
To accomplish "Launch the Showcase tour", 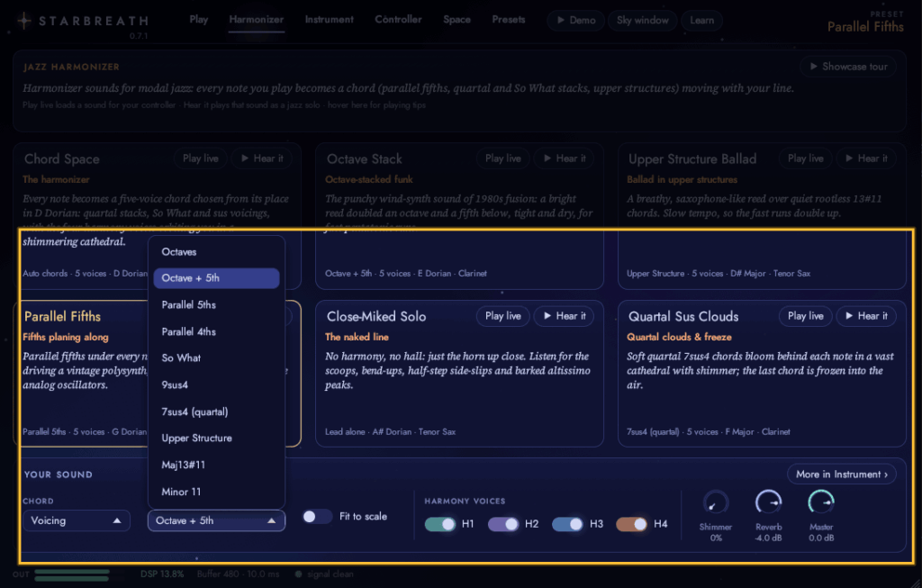I will tap(848, 67).
